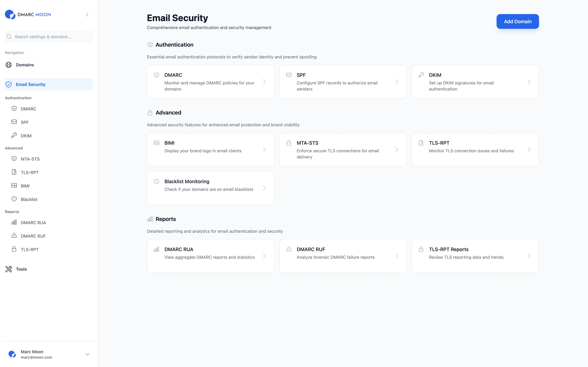The height and width of the screenshot is (367, 588).
Task: Click the search settings and domains field
Action: click(x=49, y=37)
